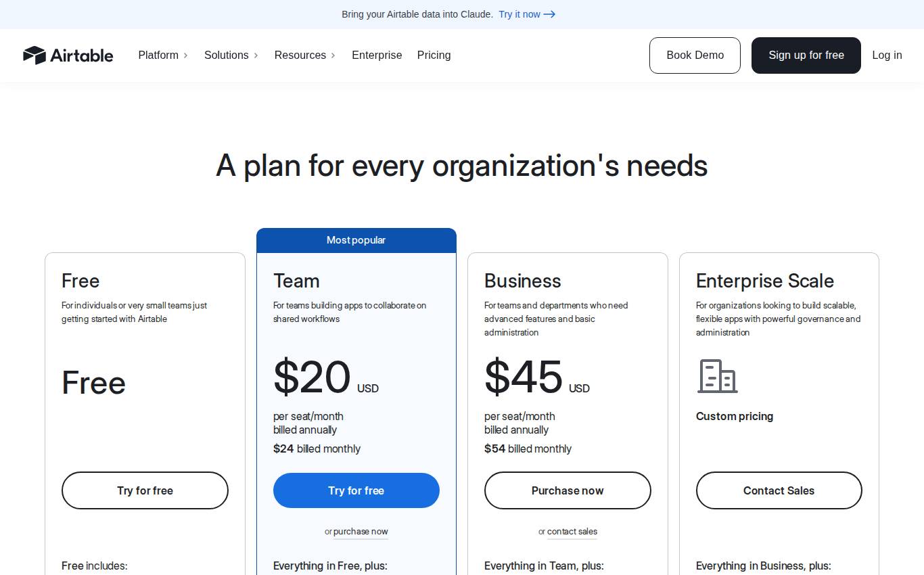This screenshot has width=924, height=575.
Task: Click the Airtable logo in the header
Action: 68,55
